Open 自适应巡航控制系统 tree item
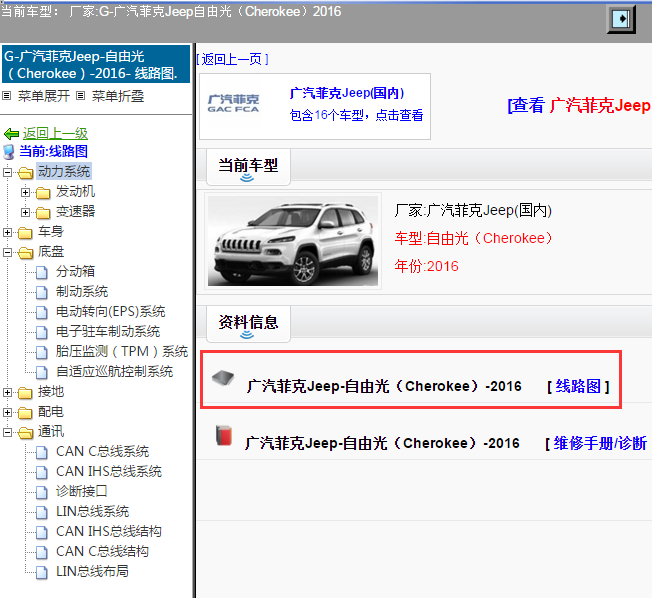 coord(114,371)
